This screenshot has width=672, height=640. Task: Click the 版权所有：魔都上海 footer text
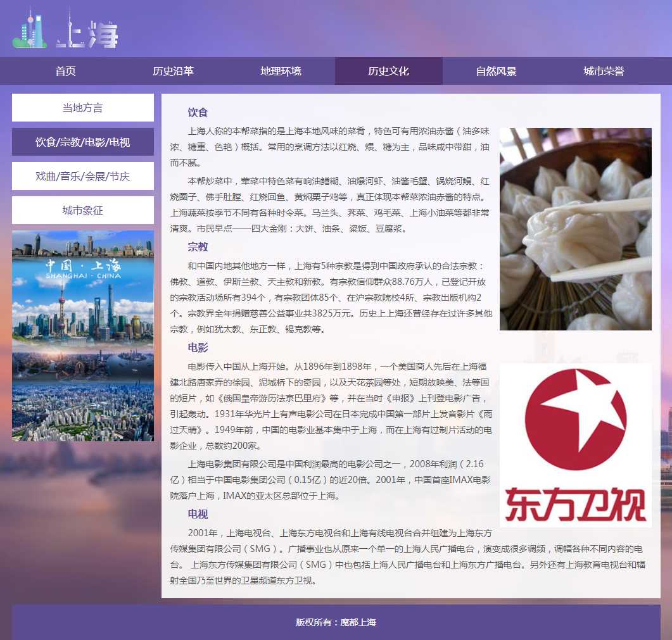(x=336, y=622)
